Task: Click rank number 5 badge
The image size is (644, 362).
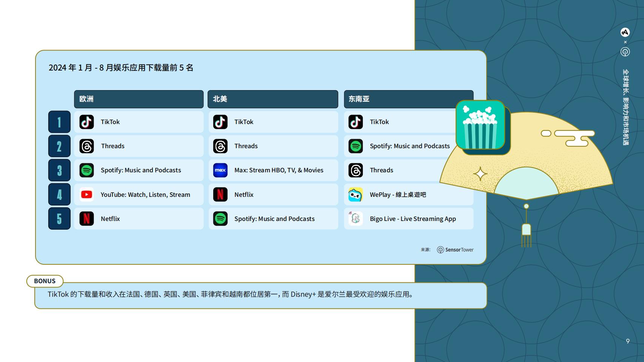Action: point(59,219)
